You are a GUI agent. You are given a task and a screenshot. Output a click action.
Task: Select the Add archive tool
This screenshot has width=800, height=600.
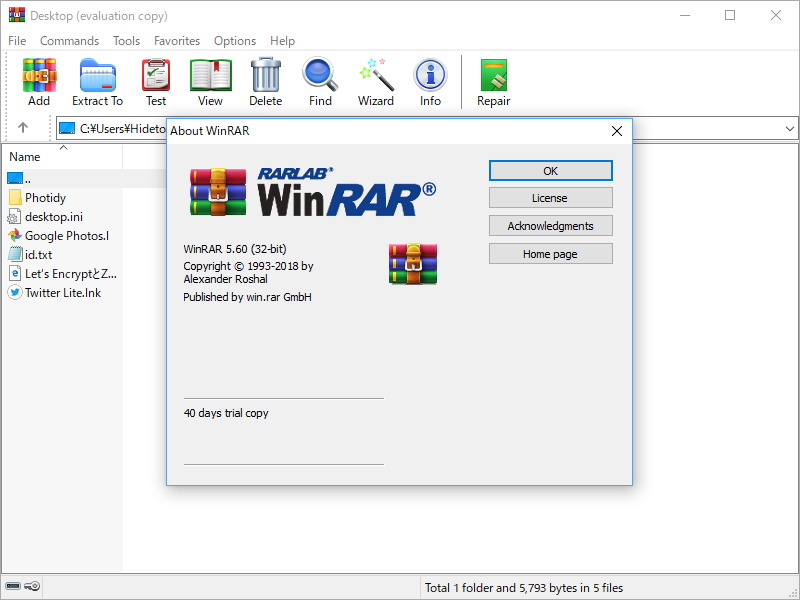click(39, 80)
